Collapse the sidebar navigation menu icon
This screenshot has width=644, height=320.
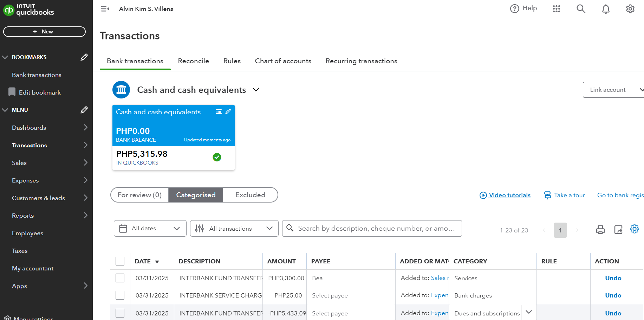105,9
